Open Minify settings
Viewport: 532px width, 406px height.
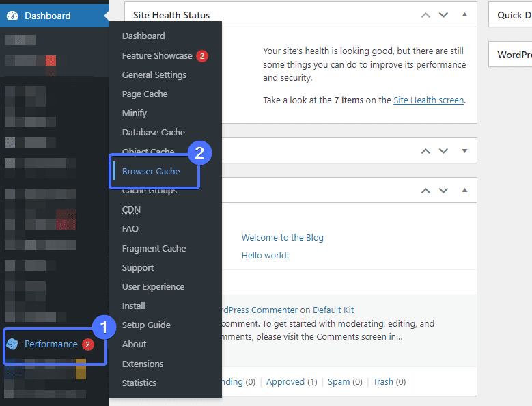135,113
